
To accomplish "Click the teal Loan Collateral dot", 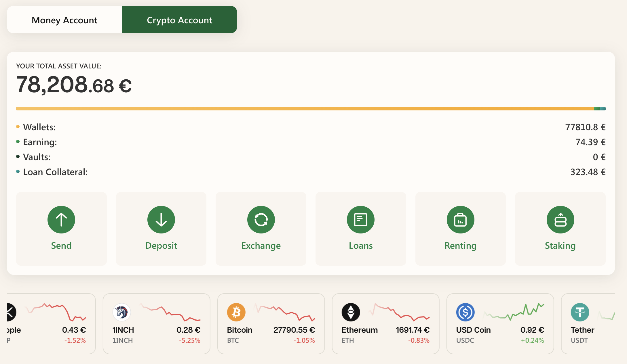I will click(x=18, y=171).
